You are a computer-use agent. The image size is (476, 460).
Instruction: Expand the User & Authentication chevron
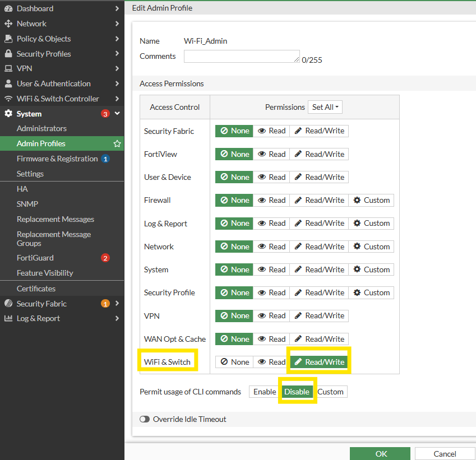(117, 83)
